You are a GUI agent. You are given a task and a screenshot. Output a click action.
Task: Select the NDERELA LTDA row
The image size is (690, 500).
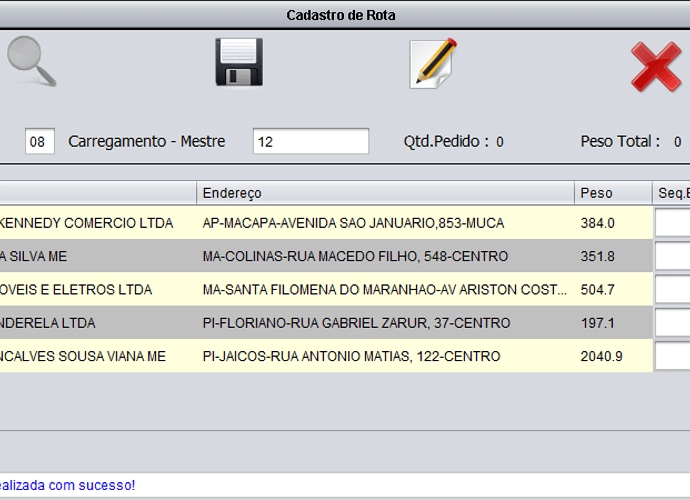(x=345, y=323)
